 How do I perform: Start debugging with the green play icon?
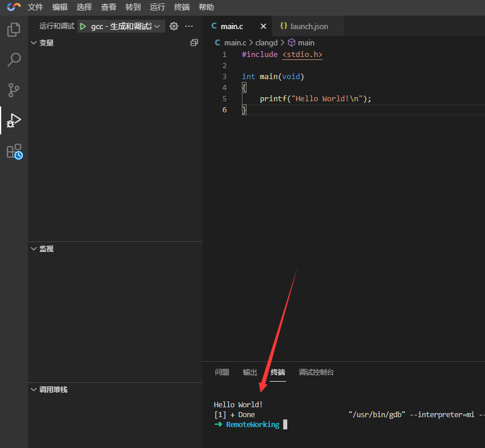(x=83, y=26)
